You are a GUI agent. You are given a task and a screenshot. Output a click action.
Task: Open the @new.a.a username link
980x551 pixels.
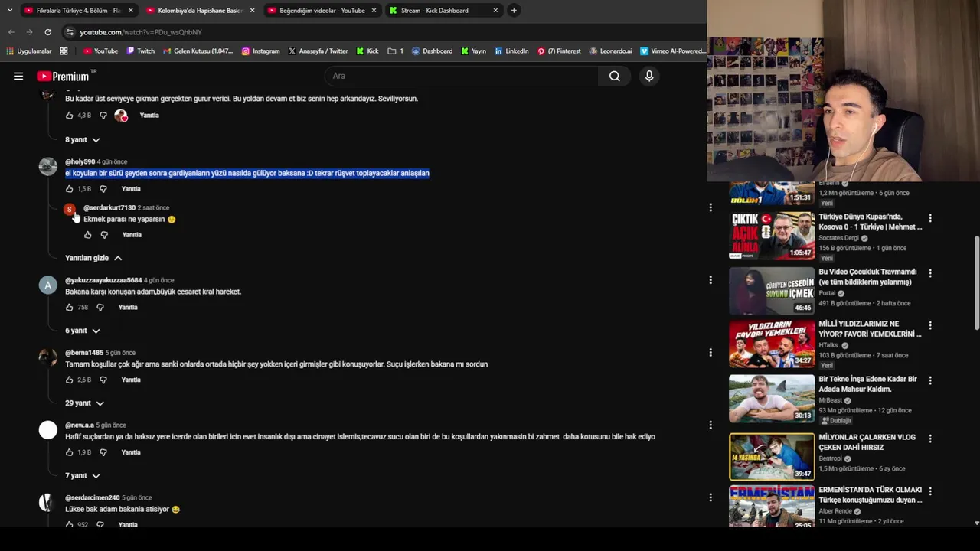coord(80,425)
